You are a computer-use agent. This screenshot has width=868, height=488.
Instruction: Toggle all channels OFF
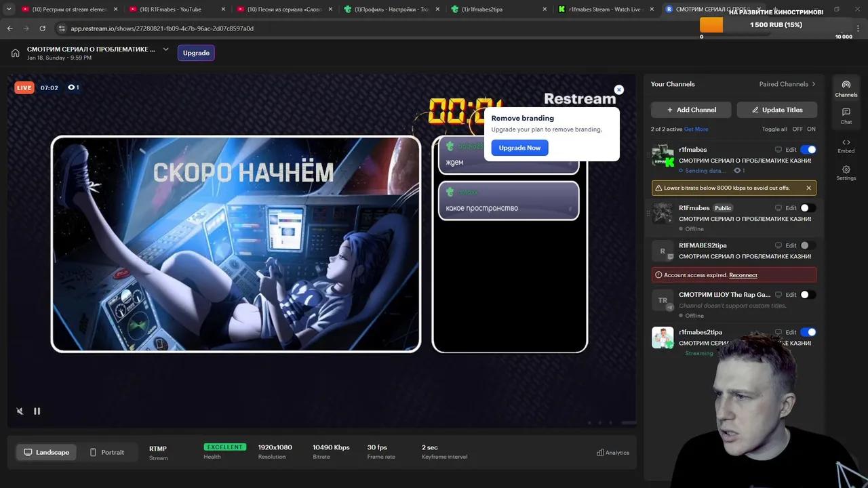pyautogui.click(x=797, y=129)
